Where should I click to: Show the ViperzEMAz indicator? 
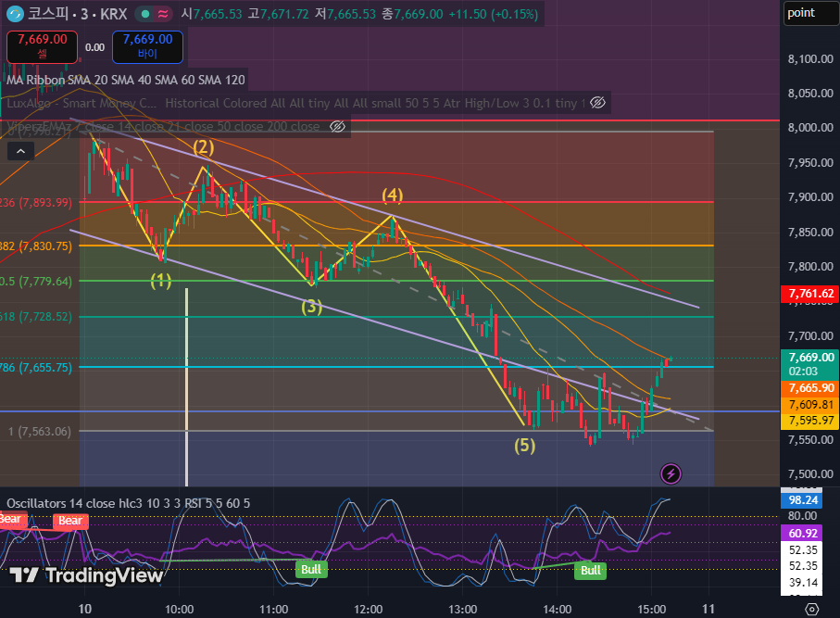click(337, 127)
